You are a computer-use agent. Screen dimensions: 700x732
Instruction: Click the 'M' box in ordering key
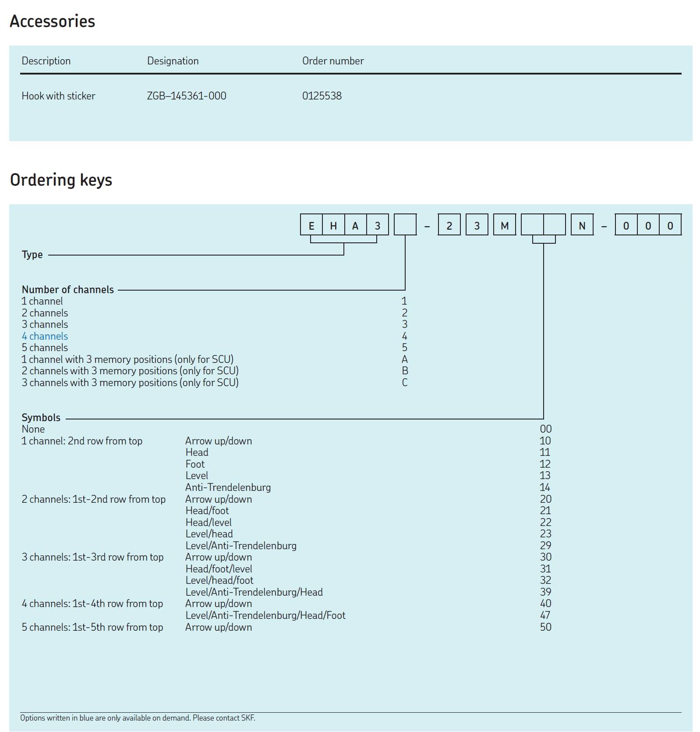(505, 225)
